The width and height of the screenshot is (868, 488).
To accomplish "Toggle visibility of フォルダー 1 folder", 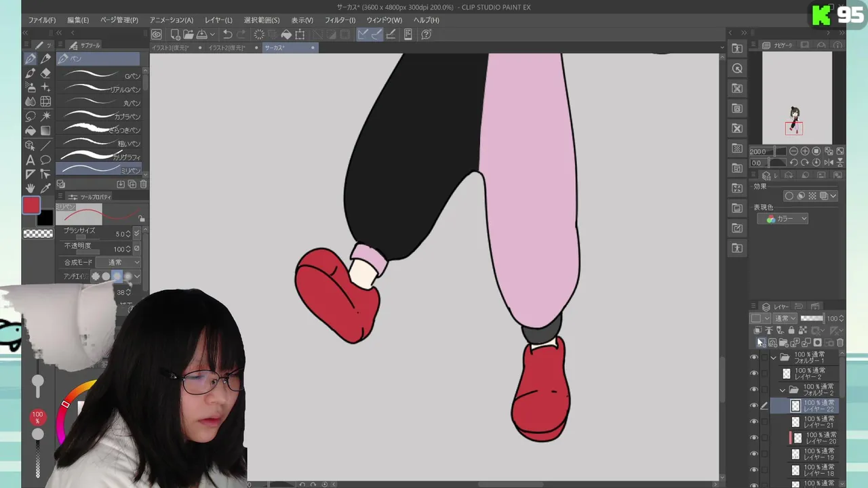I will click(754, 357).
